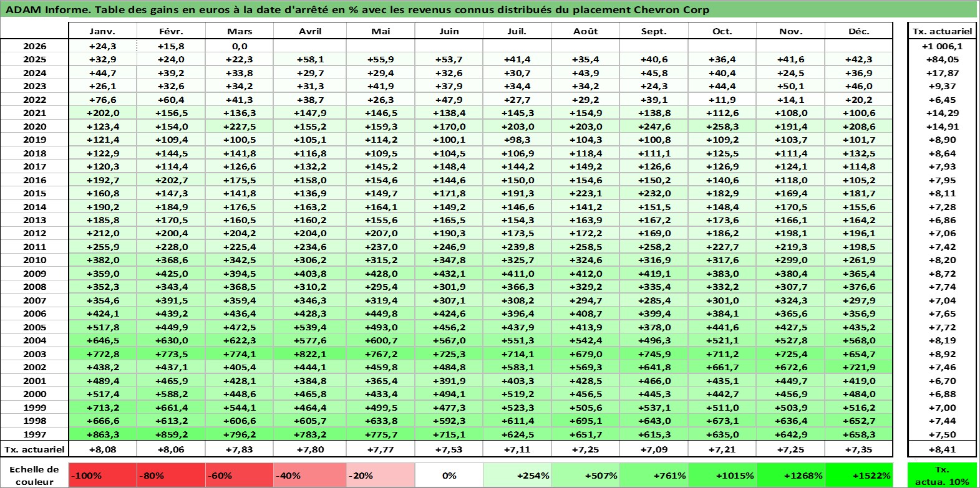
Task: Click the +1 006,1 actuarial rate for 2026
Action: coord(942,46)
